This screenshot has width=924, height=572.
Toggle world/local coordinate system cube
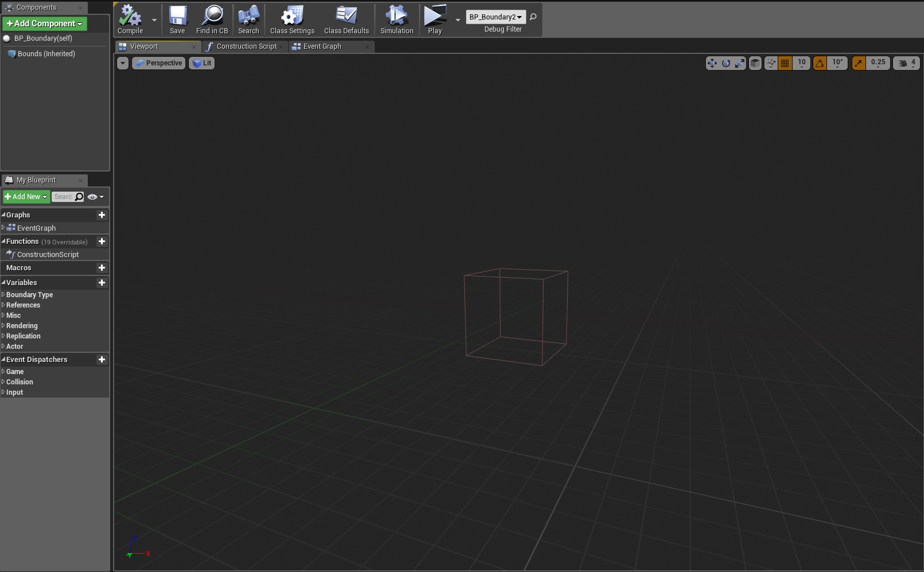pyautogui.click(x=755, y=63)
